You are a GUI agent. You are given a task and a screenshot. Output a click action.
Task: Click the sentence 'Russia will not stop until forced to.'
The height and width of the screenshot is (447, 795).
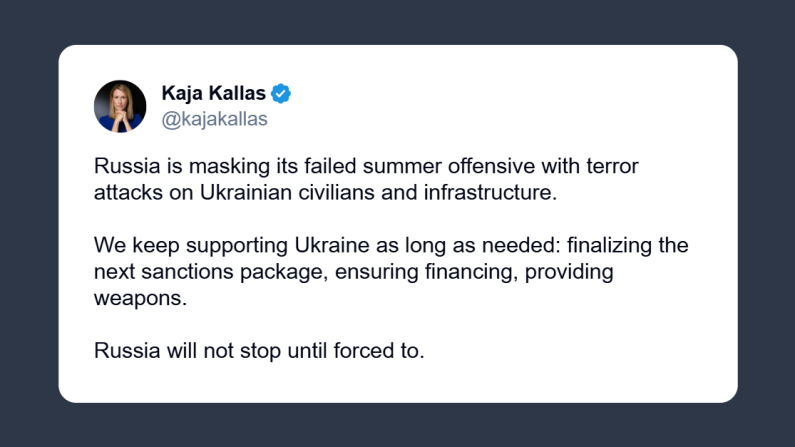tap(259, 351)
